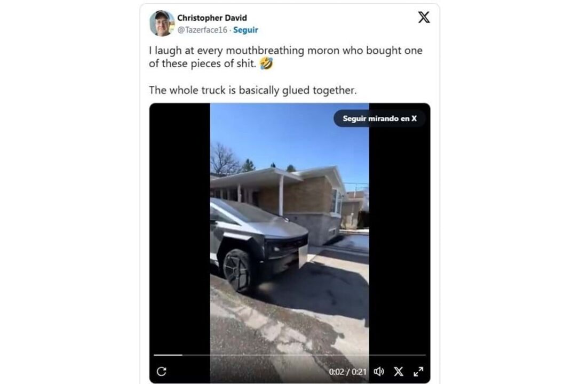The image size is (588, 384).
Task: Seek along the unplayed video progress bar
Action: pyautogui.click(x=304, y=355)
